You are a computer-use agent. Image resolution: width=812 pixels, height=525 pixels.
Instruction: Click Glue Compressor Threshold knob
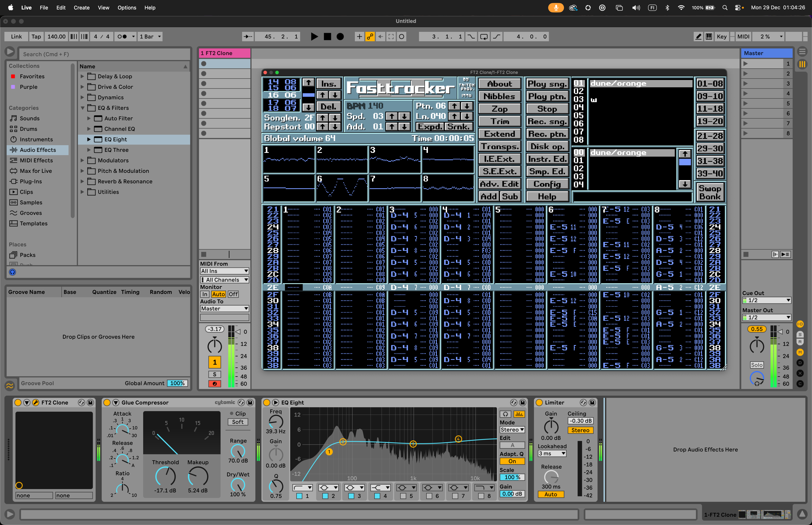[x=165, y=476]
